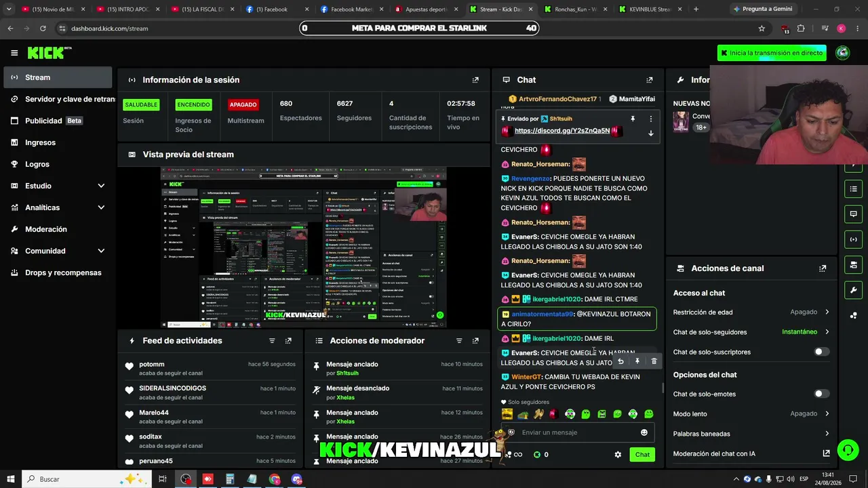Image resolution: width=868 pixels, height=488 pixels.
Task: Open the pinned message three-dot options
Action: [651, 119]
